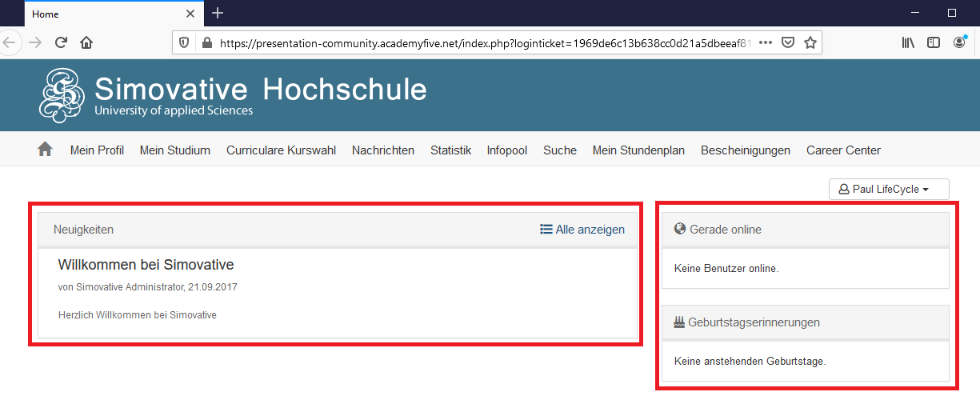Minimize the browser window
The width and height of the screenshot is (980, 396).
point(915,13)
